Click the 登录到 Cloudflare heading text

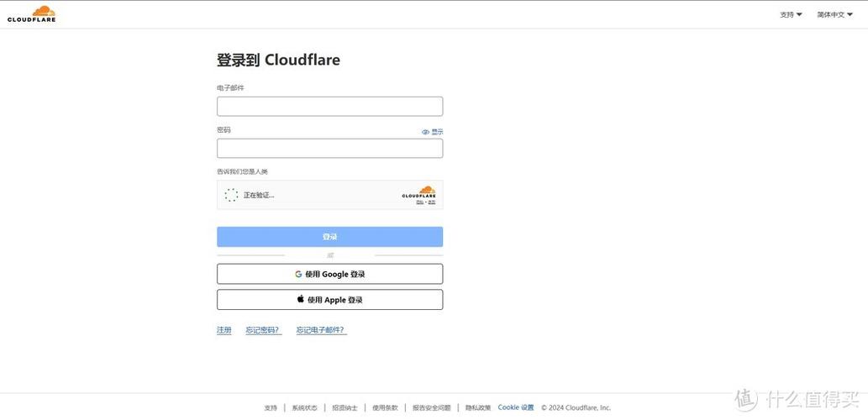(278, 60)
